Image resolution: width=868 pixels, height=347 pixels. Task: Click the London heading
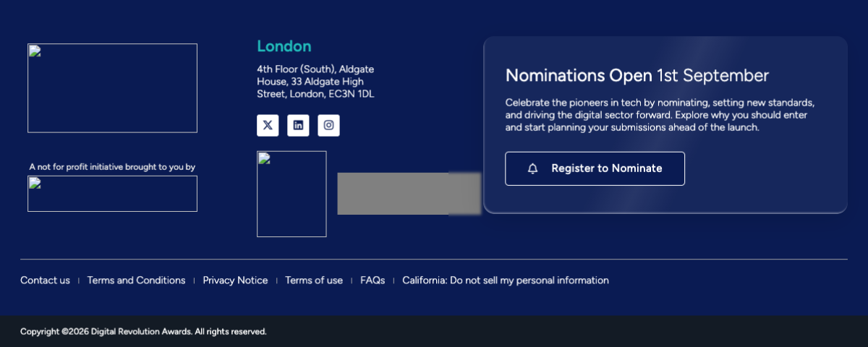point(284,46)
